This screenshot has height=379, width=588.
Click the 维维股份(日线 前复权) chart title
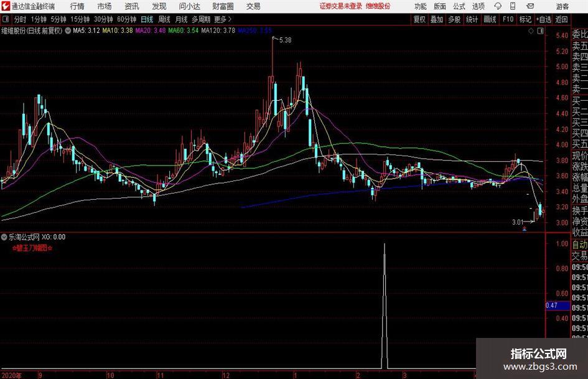pos(32,30)
